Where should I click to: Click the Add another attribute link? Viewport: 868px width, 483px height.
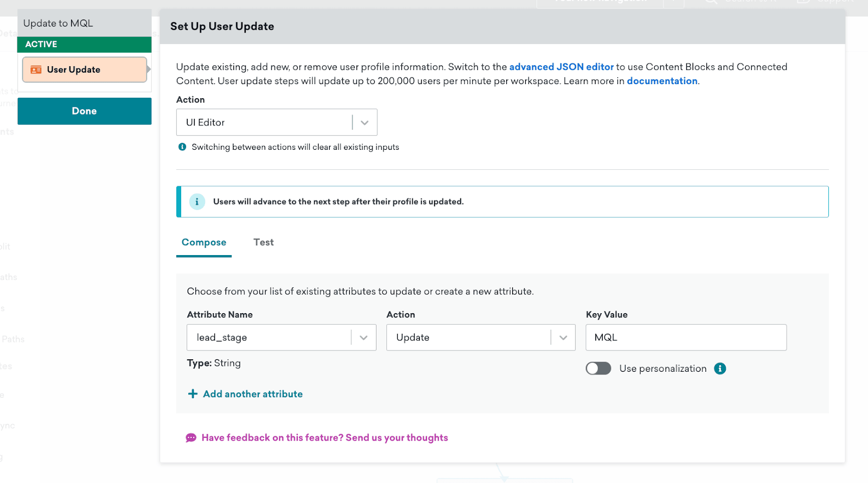(x=253, y=394)
